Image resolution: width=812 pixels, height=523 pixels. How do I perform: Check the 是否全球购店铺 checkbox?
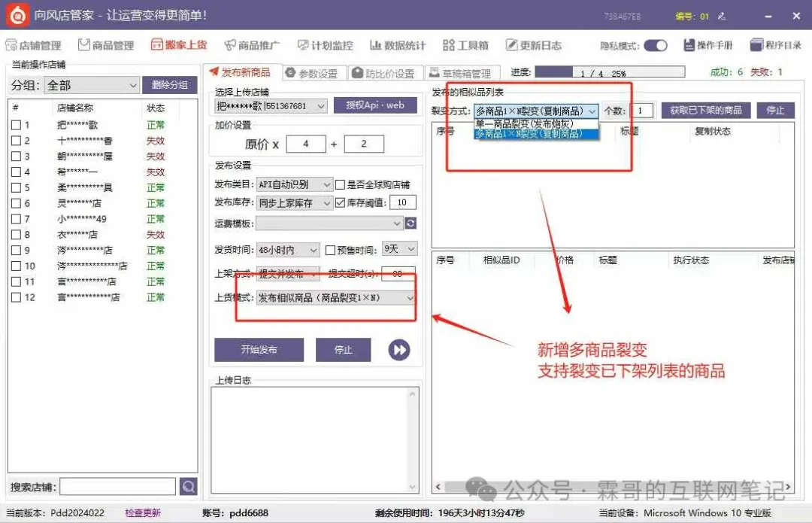click(341, 184)
